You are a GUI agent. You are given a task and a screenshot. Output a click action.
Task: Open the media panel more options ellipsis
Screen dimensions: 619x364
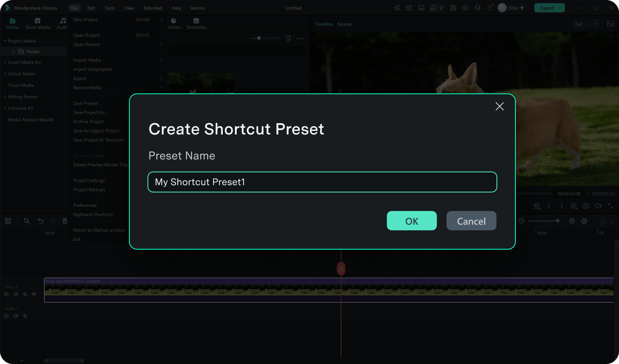(x=300, y=39)
